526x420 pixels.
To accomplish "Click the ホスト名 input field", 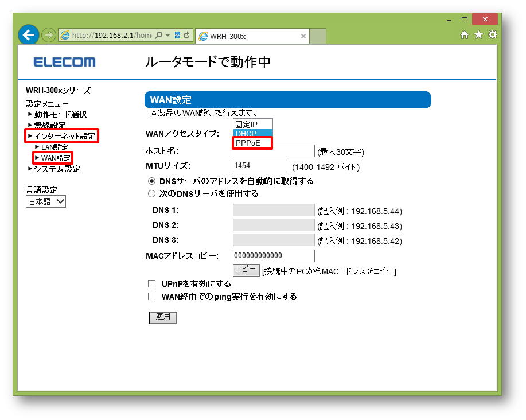I will tap(274, 152).
